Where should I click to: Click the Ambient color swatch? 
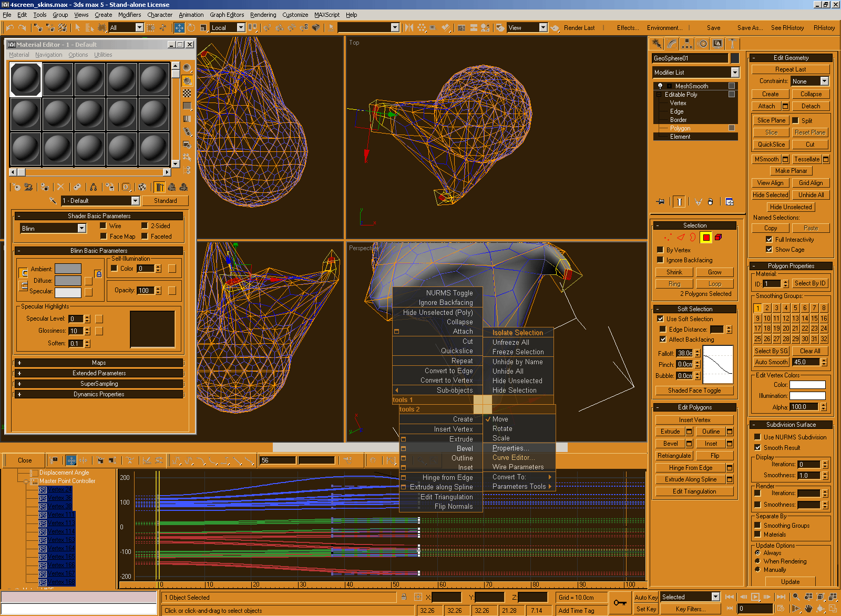[x=68, y=269]
